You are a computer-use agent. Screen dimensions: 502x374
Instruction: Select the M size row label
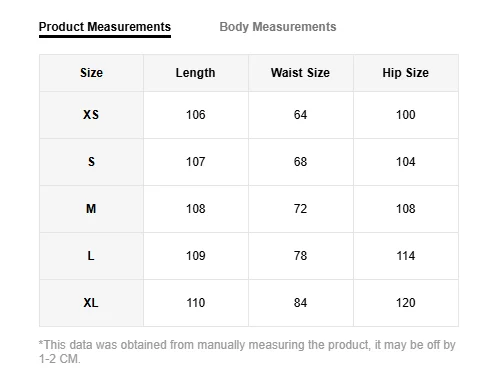[x=91, y=209]
